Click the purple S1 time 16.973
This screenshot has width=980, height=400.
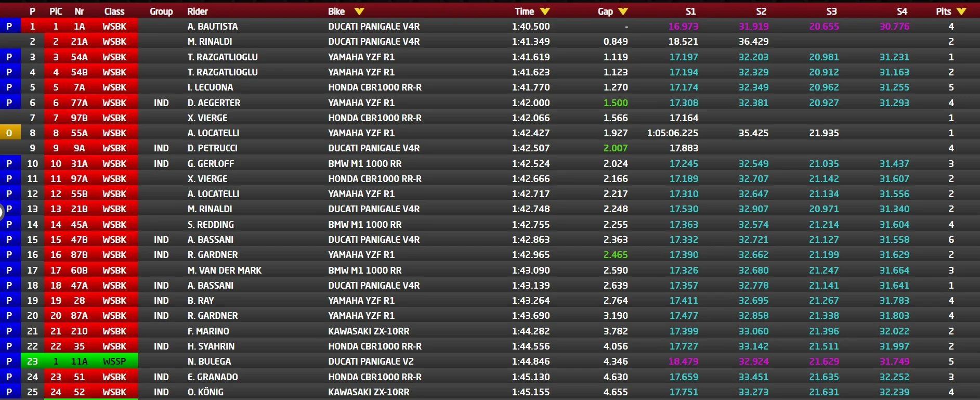click(684, 27)
